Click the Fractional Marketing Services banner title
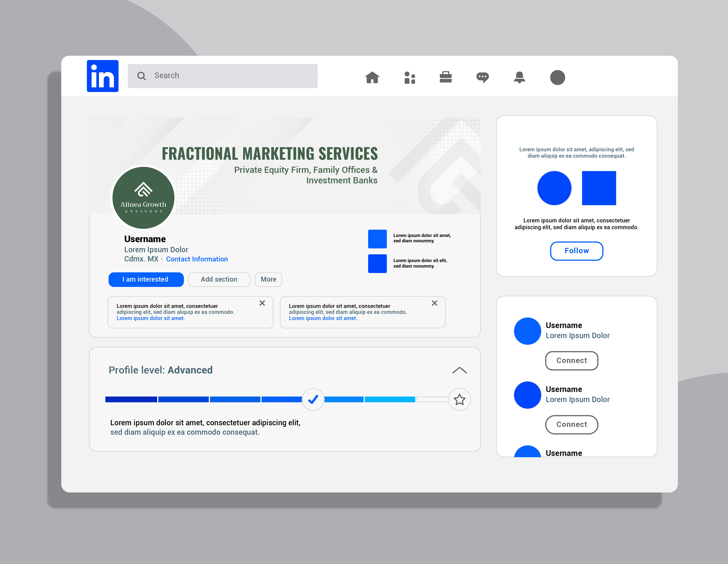This screenshot has height=564, width=728. pos(270,154)
